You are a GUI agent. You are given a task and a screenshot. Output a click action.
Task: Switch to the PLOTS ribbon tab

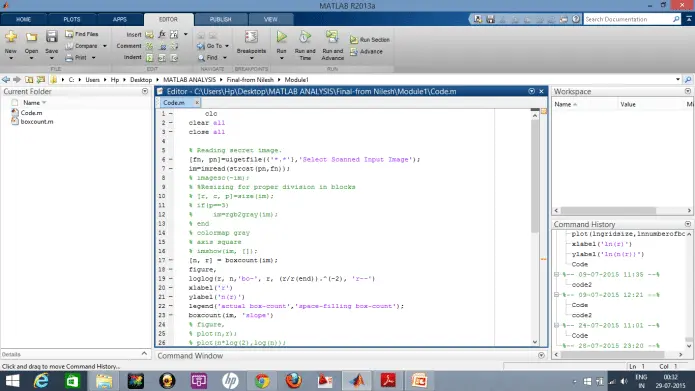[x=72, y=20]
